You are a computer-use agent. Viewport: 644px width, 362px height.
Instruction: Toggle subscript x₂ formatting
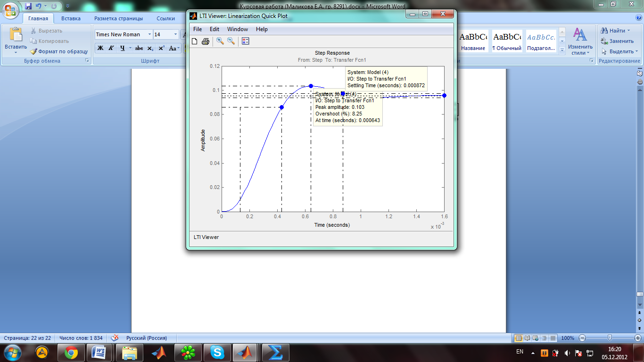[x=150, y=48]
